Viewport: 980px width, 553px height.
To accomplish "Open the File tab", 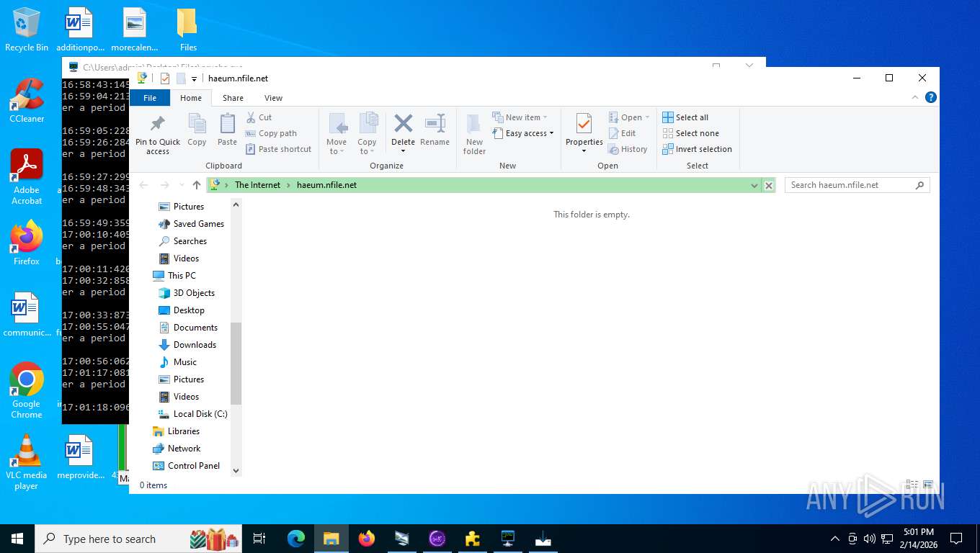I will (x=150, y=98).
